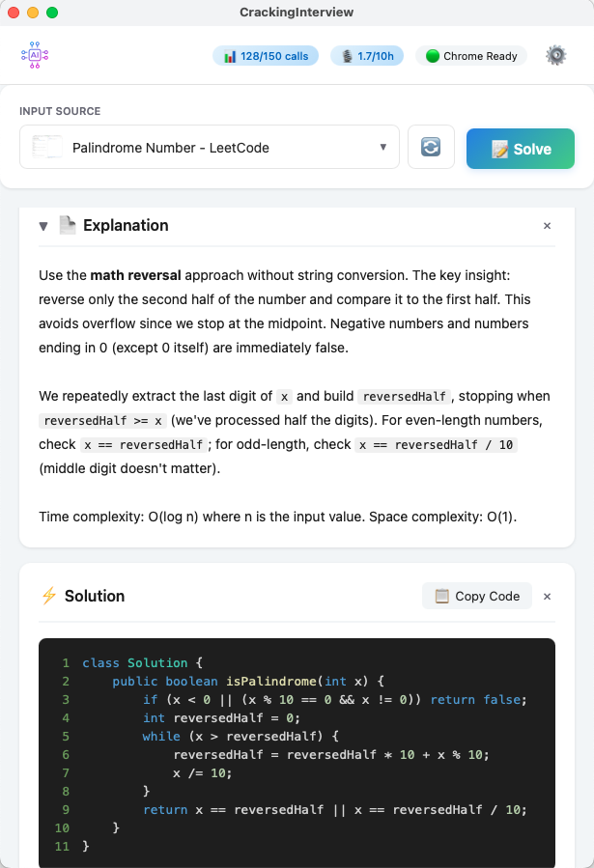Check the 1.7/10h time usage indicator
The height and width of the screenshot is (868, 594).
coord(367,56)
